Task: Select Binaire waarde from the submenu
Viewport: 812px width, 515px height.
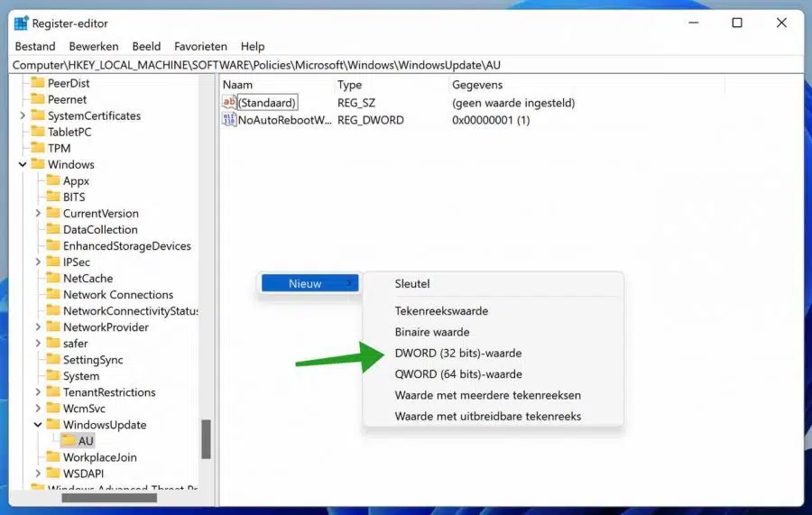Action: tap(494, 332)
